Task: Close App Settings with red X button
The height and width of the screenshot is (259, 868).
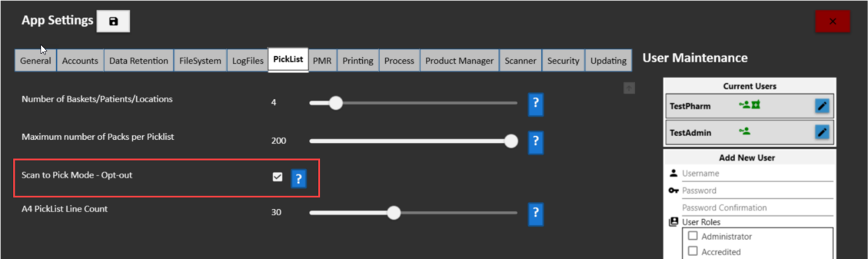Action: [832, 21]
